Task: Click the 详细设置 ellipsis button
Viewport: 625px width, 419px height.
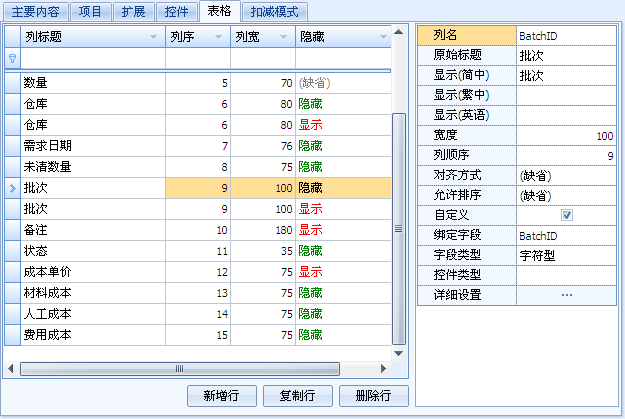Action: (x=566, y=295)
